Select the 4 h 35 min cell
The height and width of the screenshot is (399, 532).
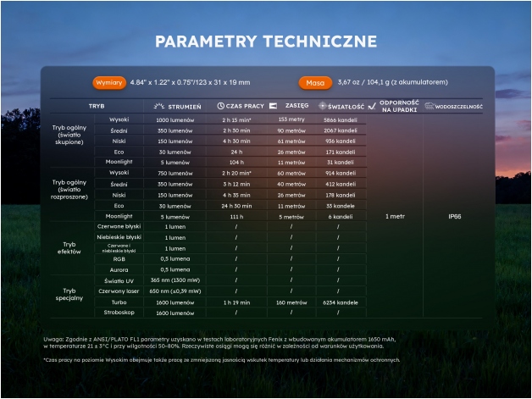(x=236, y=195)
